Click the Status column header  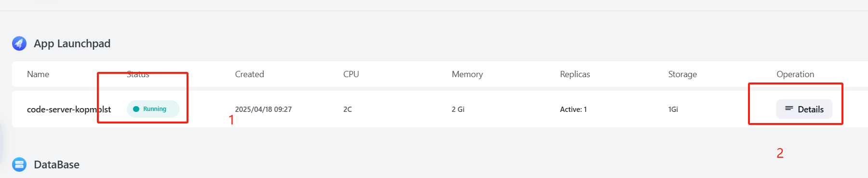pos(138,74)
